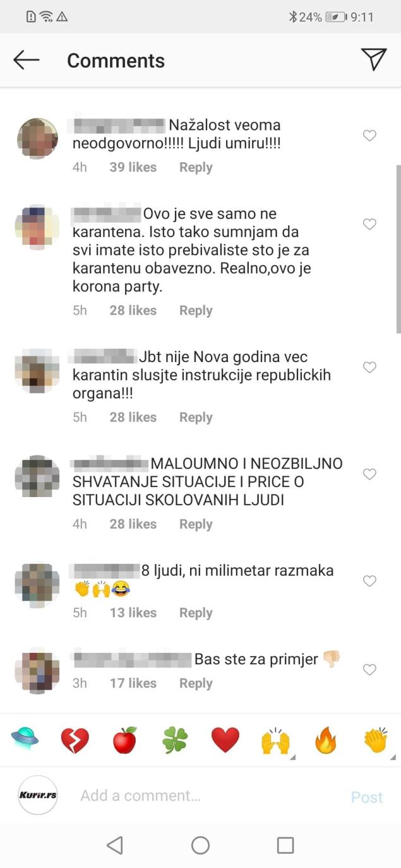Like the "Nažalost veoma neodgovorno" comment
This screenshot has height=868, width=401.
[369, 136]
